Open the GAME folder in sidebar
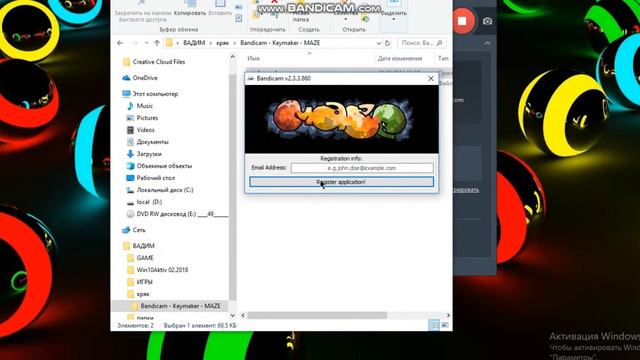The image size is (640, 360). click(145, 258)
